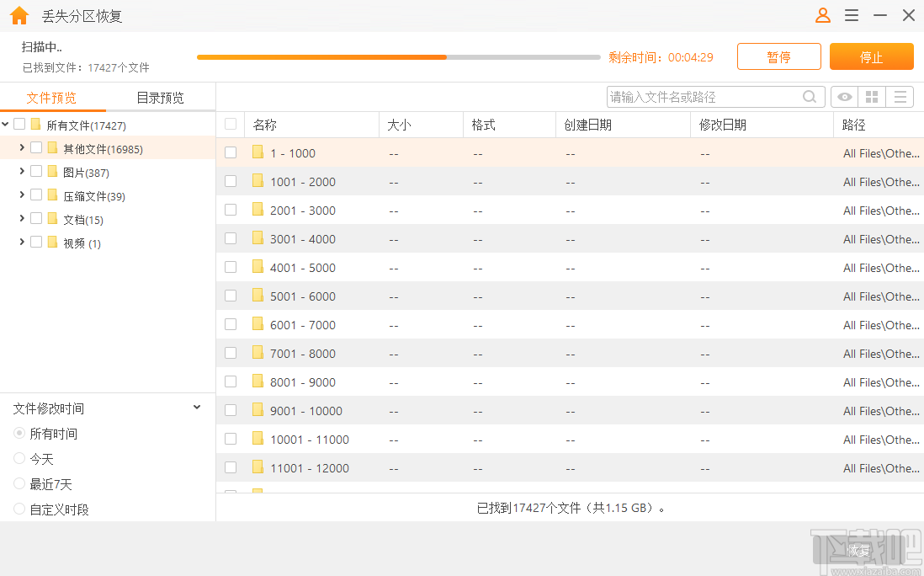Click folder icon of 5001 - 6000 row

258,296
